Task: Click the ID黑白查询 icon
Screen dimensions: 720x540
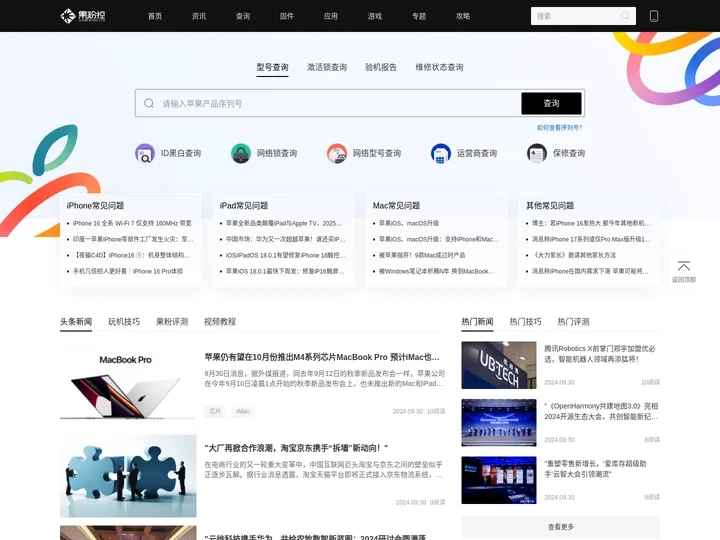Action: [145, 153]
